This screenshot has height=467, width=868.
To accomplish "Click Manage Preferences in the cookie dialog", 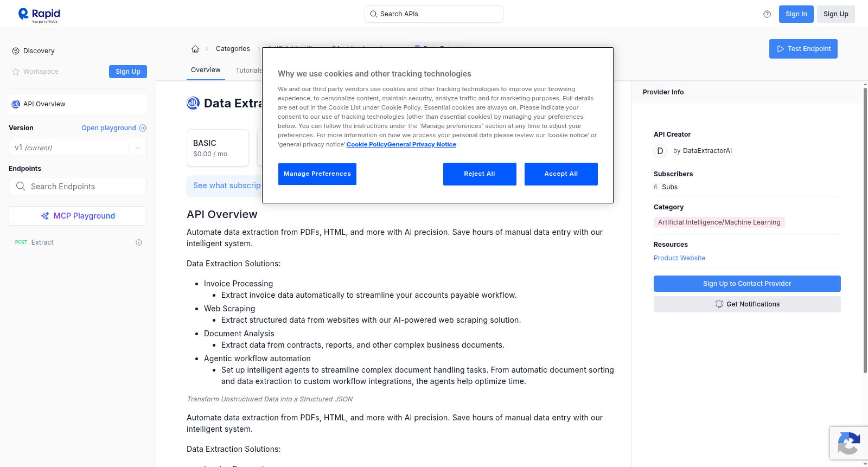I will (x=317, y=174).
